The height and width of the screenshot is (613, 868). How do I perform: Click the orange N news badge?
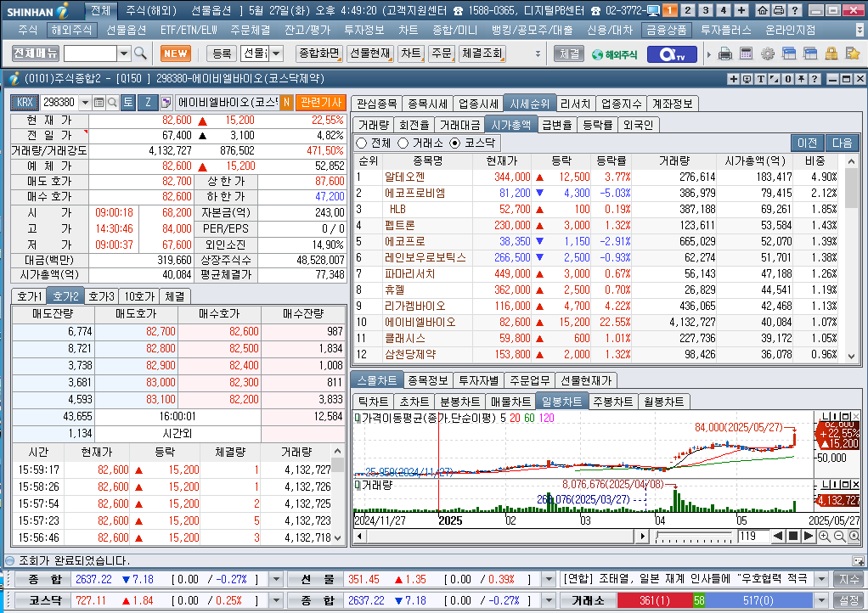[x=286, y=103]
